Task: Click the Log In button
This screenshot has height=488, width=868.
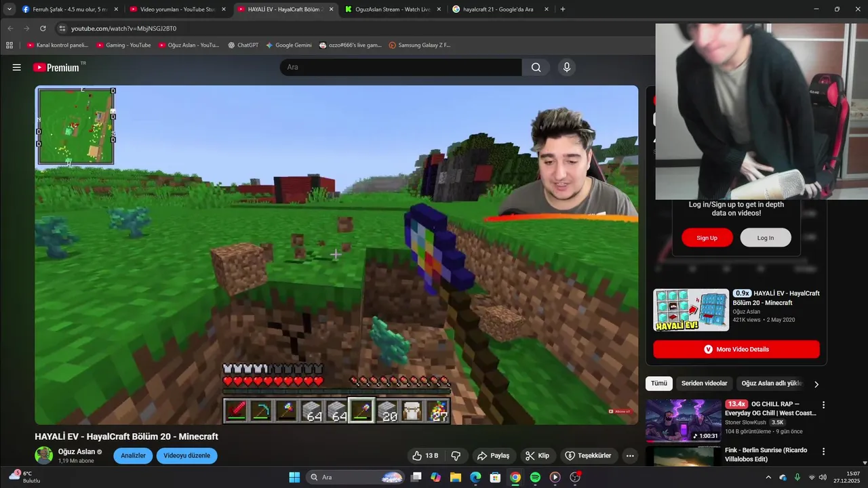Action: [766, 238]
